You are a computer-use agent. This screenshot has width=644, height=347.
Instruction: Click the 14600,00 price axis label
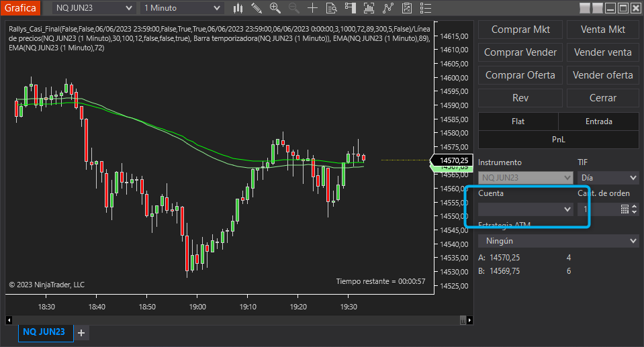pyautogui.click(x=454, y=78)
